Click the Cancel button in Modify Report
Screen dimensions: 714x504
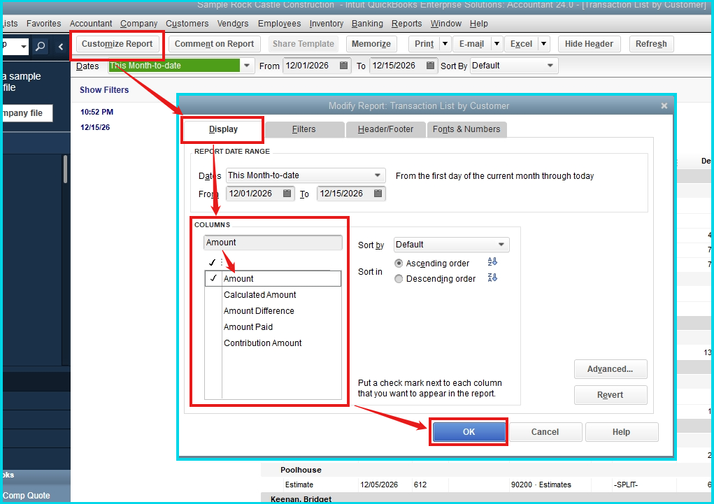[545, 432]
